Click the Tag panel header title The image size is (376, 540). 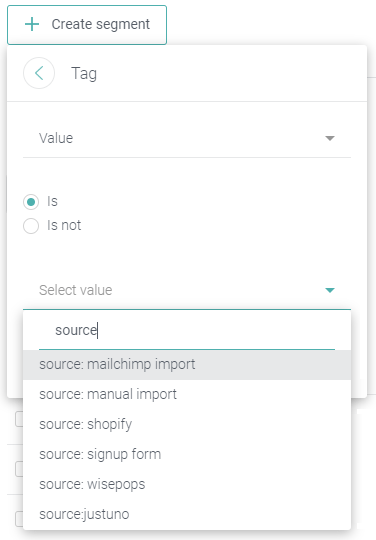84,74
